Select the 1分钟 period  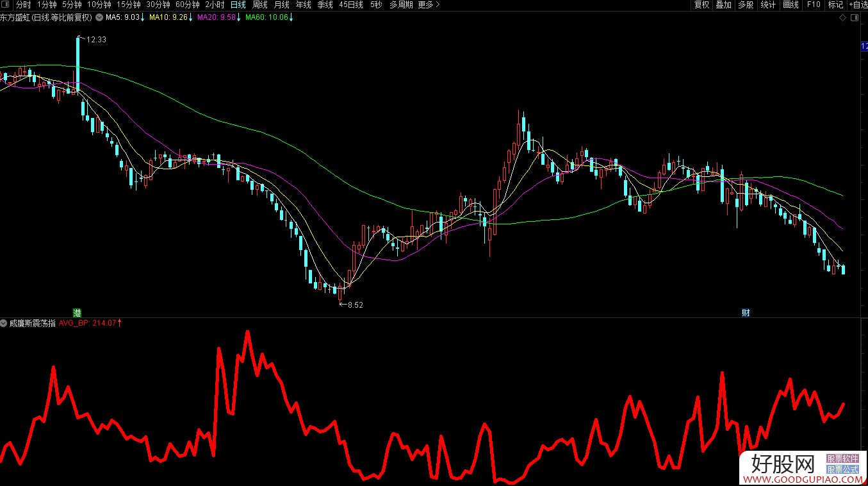click(x=47, y=4)
